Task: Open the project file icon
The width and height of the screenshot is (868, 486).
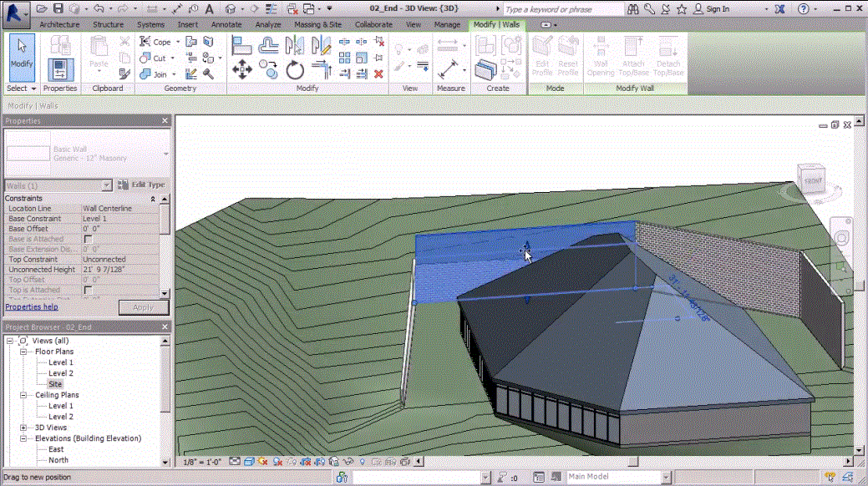Action: point(42,9)
